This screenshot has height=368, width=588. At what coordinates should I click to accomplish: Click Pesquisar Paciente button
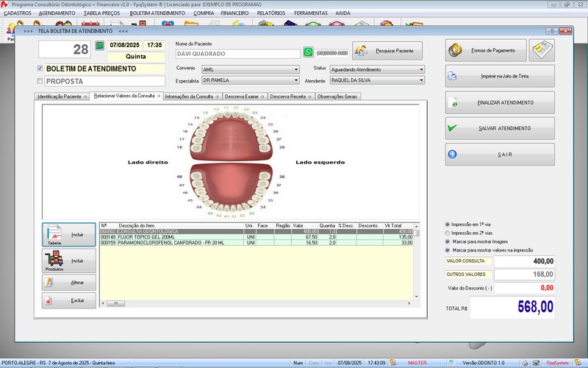(x=387, y=51)
